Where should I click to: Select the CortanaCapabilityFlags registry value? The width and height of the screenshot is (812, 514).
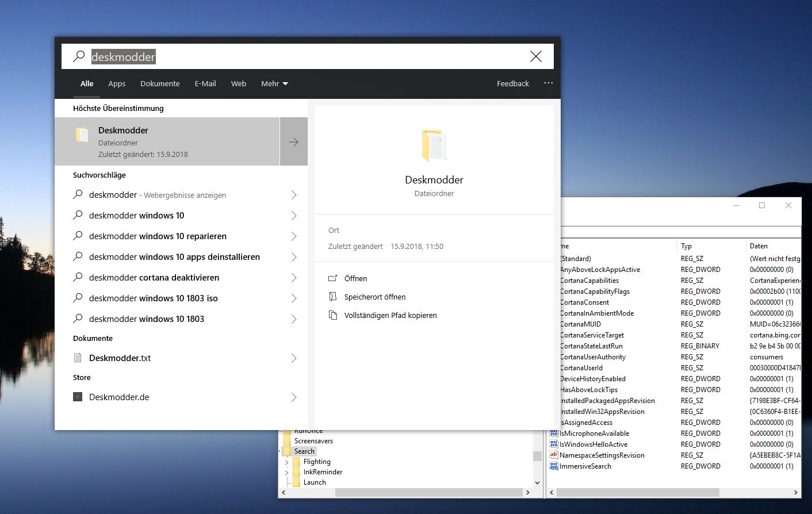pyautogui.click(x=595, y=291)
